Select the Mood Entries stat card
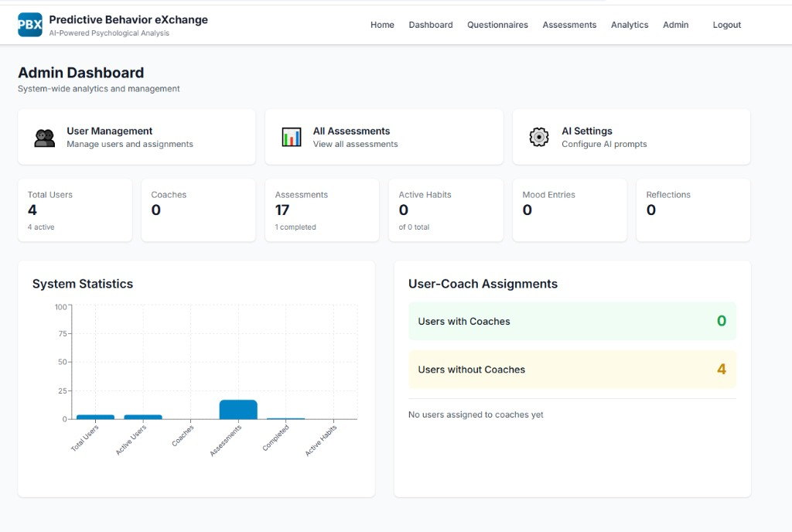Screen dimensions: 792x532 (569, 210)
